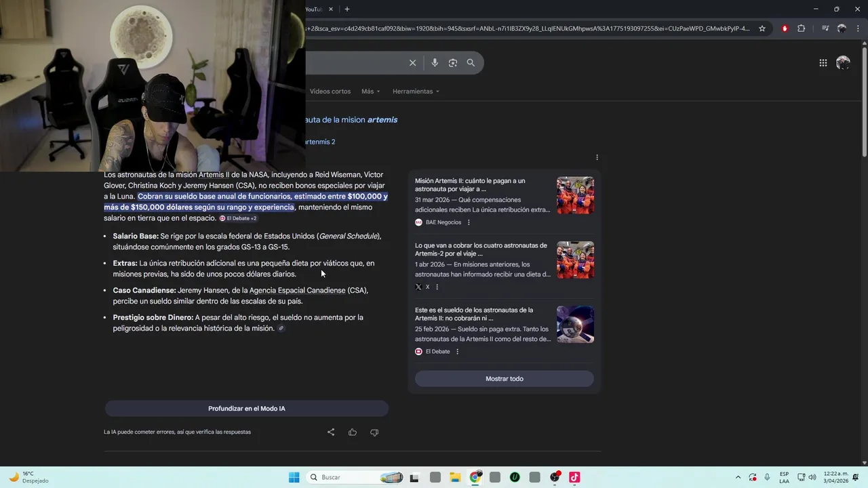Screen dimensions: 868x488
Task: Open Lo que van a cobrar astronautas article
Action: click(x=481, y=249)
